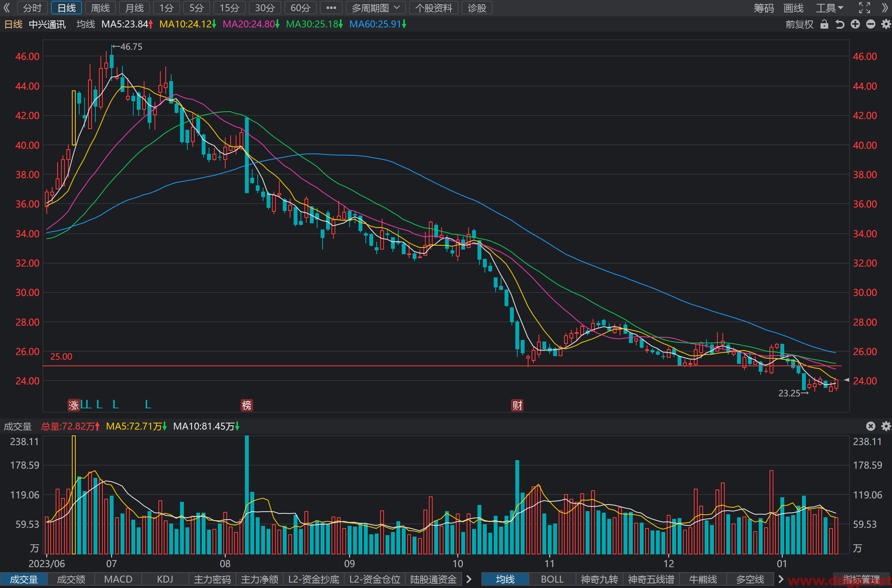Screen dimensions: 892x588
Task: Click the undo arrow icon in chart header
Action: pos(840,24)
